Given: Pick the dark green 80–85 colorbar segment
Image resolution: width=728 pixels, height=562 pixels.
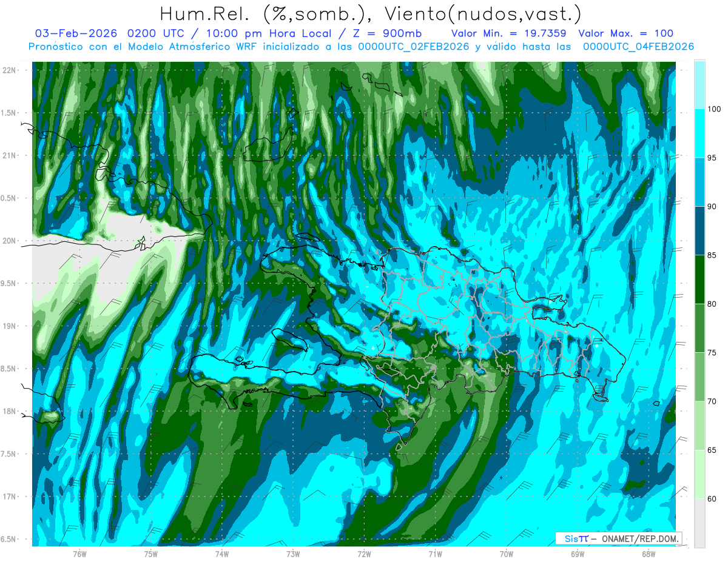Looking at the screenshot, I should click(699, 279).
